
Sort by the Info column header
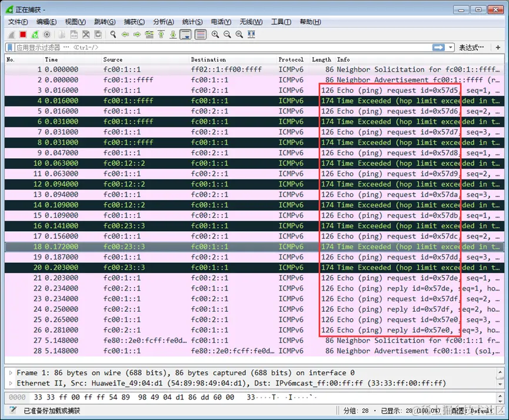(420, 59)
